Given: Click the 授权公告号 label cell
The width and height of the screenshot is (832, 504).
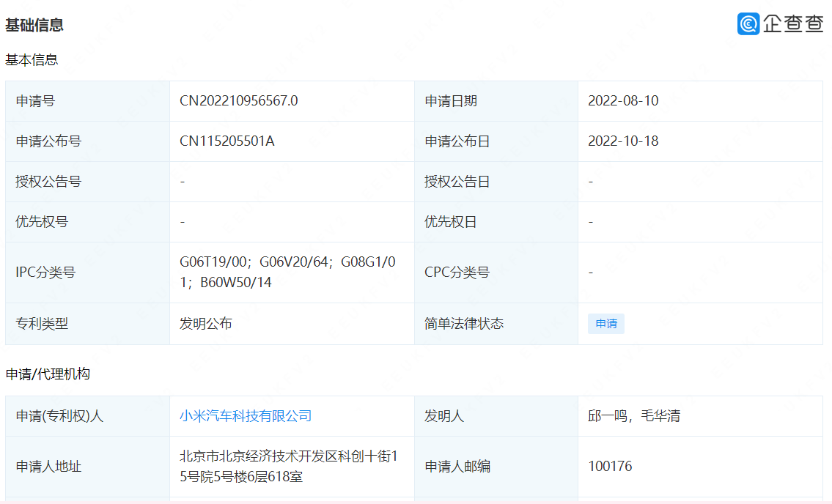Looking at the screenshot, I should point(87,182).
